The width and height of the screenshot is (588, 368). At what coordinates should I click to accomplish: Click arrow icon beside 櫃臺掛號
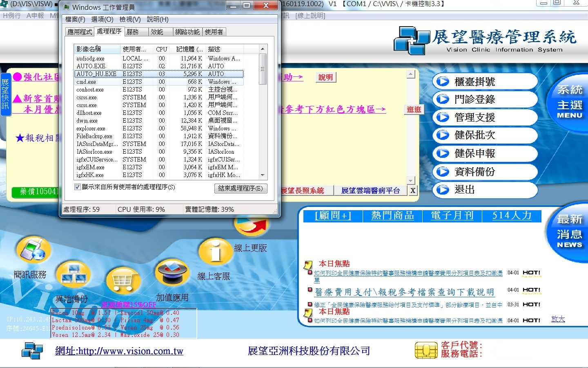coord(443,81)
